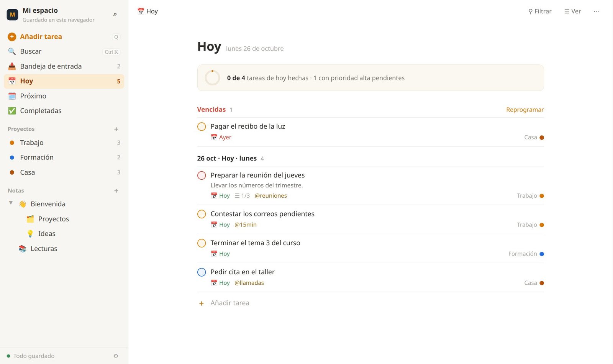Collapse the Bienvenida note tree
This screenshot has width=613, height=364.
click(x=11, y=203)
